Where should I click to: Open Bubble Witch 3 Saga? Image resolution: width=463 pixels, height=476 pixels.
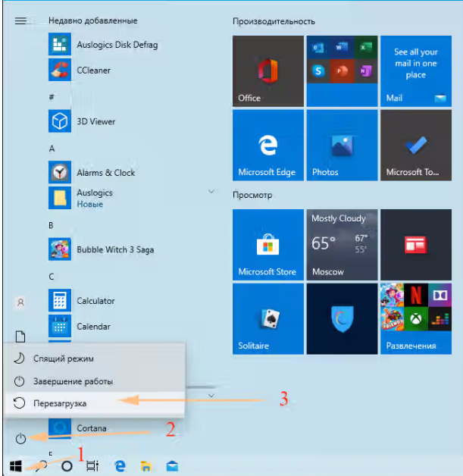tap(115, 249)
